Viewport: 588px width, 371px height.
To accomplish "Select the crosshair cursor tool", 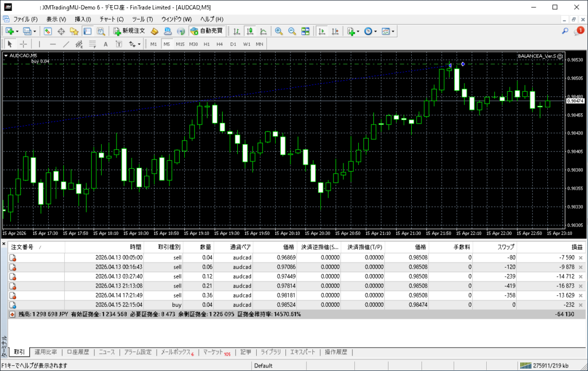I will point(24,44).
